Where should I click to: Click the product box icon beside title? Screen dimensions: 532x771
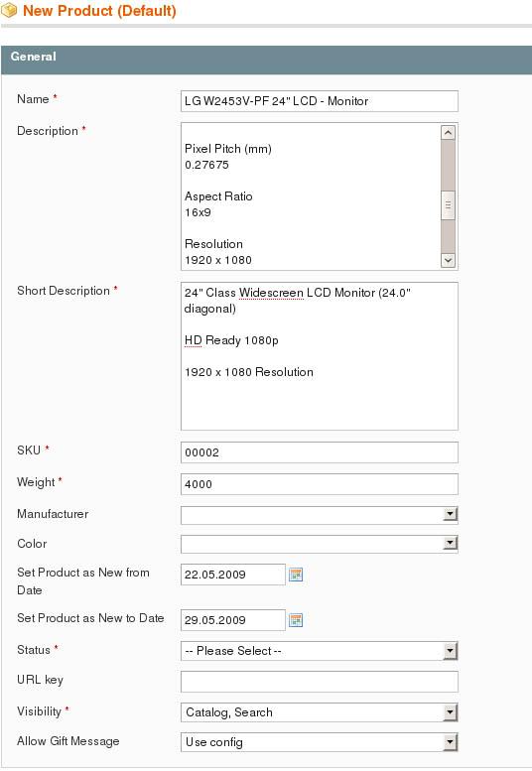click(9, 10)
